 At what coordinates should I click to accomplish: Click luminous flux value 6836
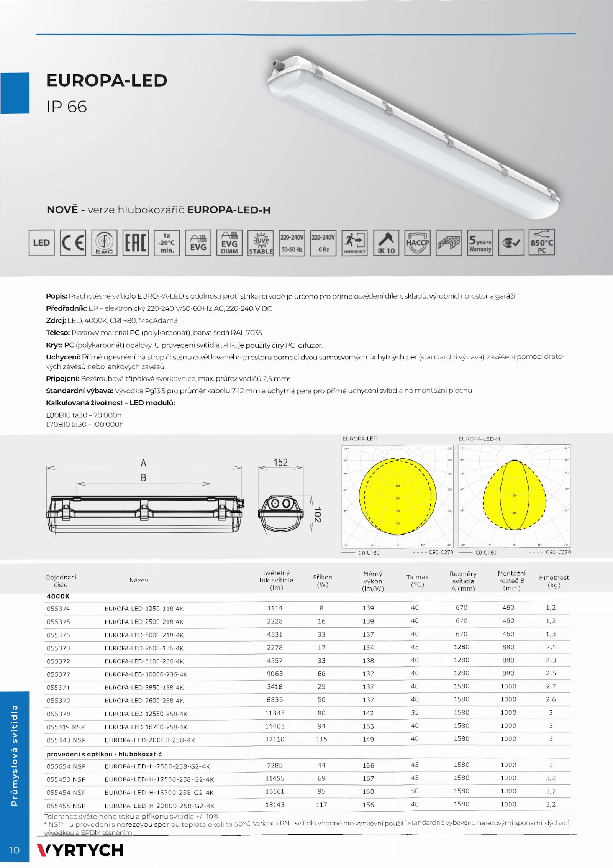coord(275,700)
